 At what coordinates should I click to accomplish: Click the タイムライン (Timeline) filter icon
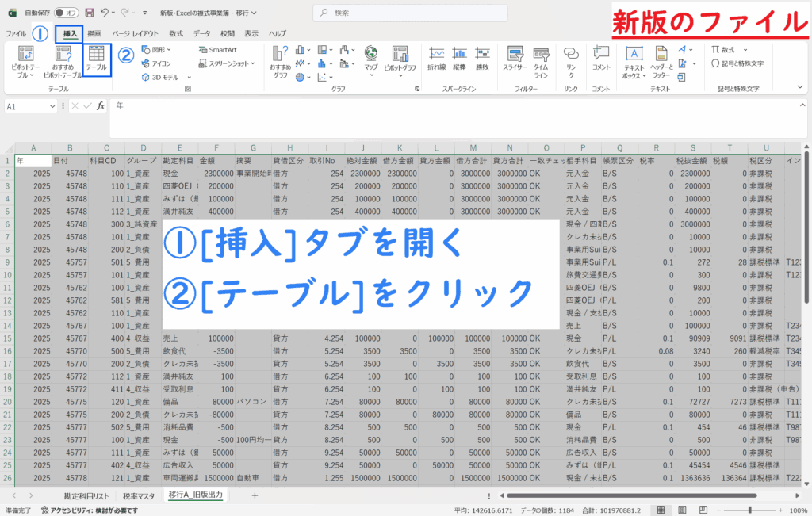coord(541,59)
